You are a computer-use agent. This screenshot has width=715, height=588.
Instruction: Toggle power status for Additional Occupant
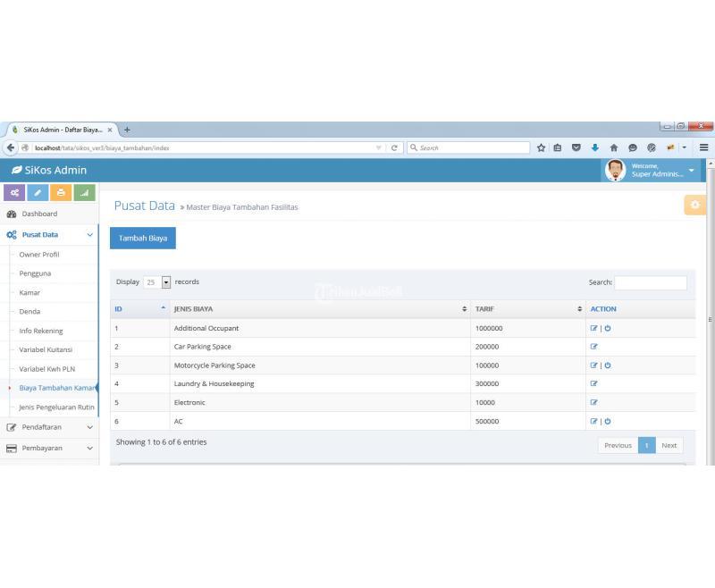608,328
